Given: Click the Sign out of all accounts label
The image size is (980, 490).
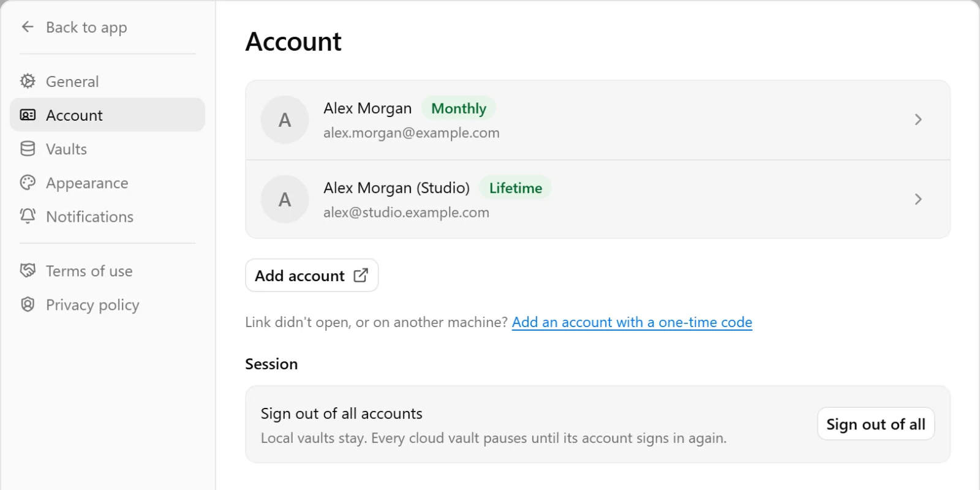Looking at the screenshot, I should pos(342,413).
